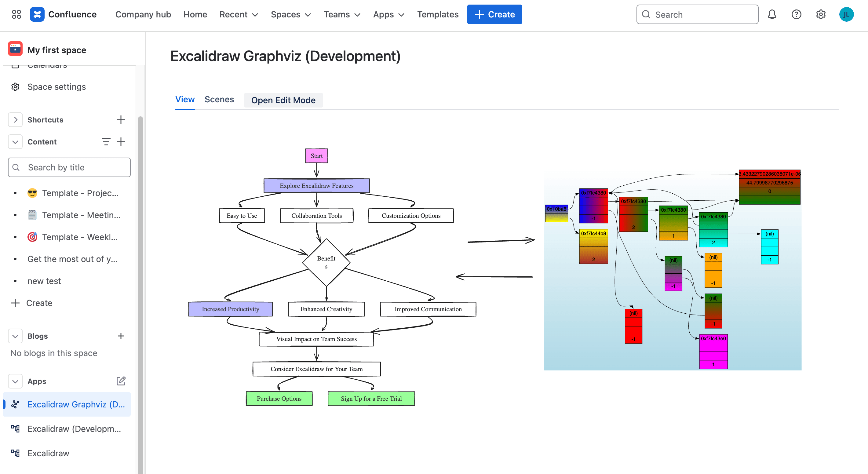This screenshot has height=474, width=868.
Task: Click the magnifier icon in top search
Action: point(646,14)
